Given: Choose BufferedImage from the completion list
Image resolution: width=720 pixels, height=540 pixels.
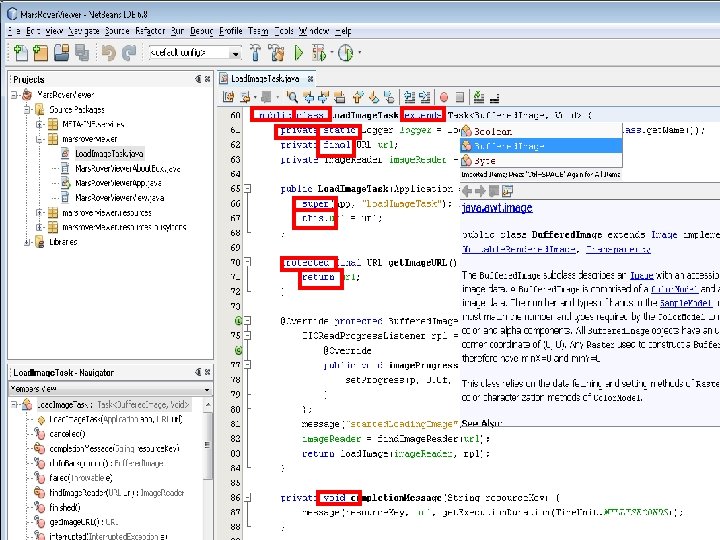Looking at the screenshot, I should (510, 145).
